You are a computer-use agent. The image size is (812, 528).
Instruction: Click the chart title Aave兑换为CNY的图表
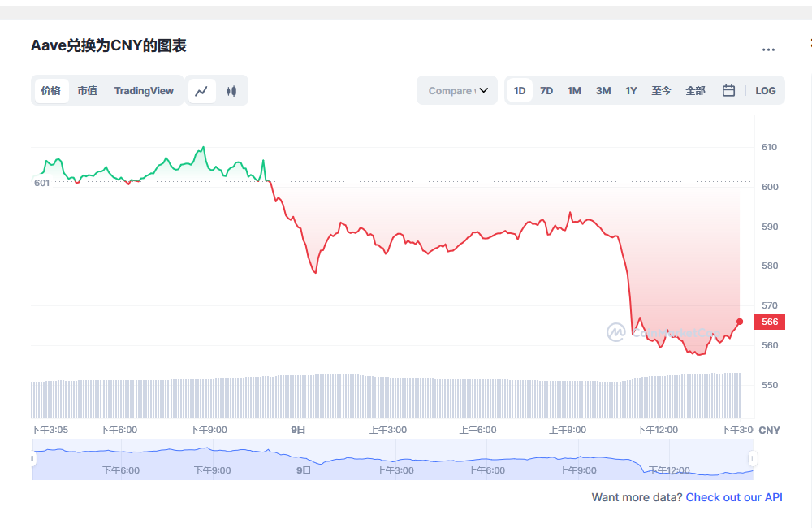(x=109, y=45)
